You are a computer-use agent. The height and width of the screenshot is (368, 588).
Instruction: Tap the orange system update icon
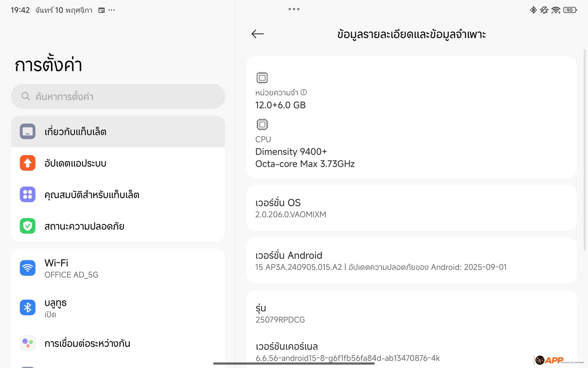coord(28,163)
